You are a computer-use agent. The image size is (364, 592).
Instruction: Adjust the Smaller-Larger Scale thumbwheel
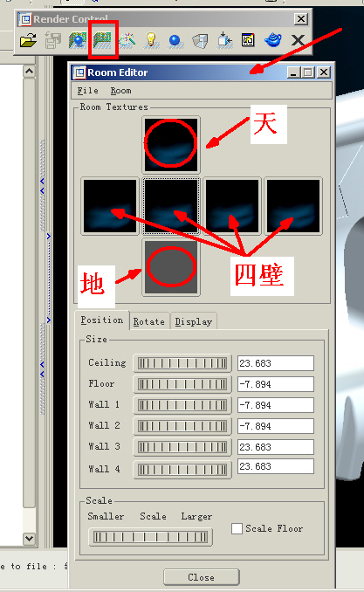point(150,536)
